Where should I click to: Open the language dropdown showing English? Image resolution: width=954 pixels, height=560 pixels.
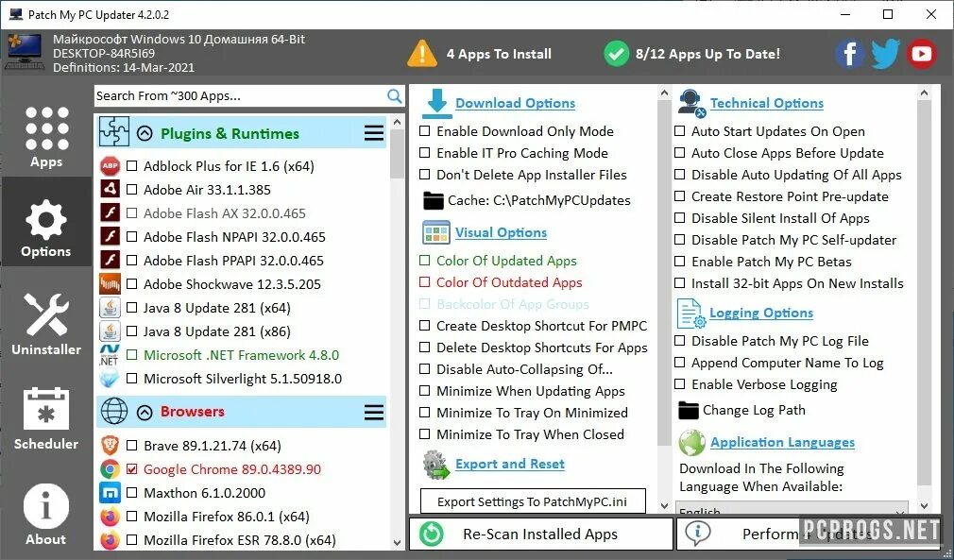coord(792,510)
